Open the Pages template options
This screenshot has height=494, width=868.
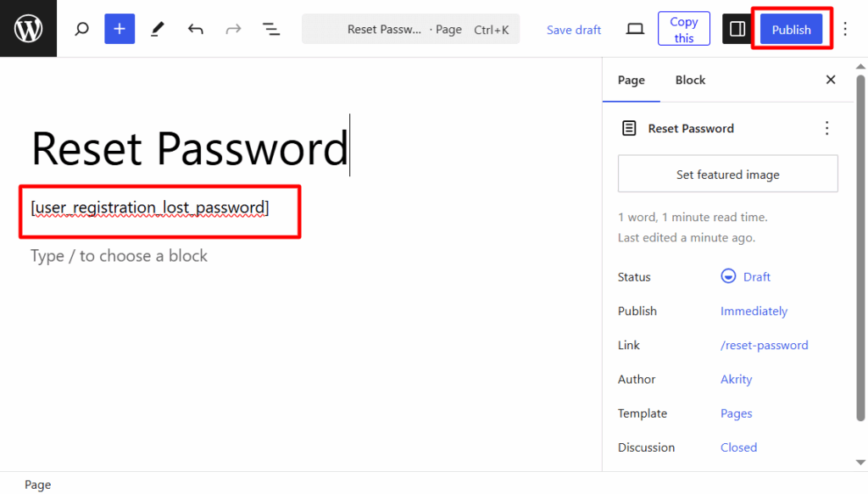(737, 414)
